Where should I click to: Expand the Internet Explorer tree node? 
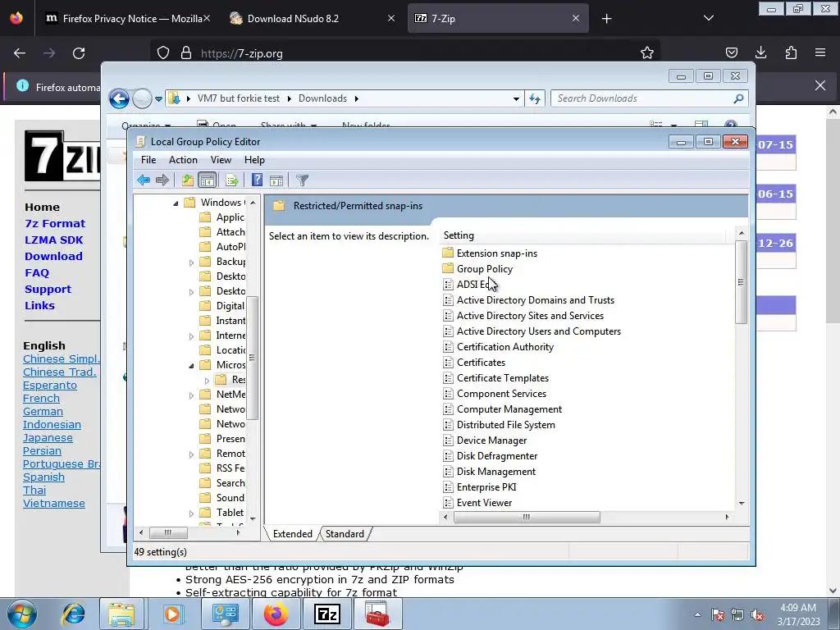tap(191, 336)
